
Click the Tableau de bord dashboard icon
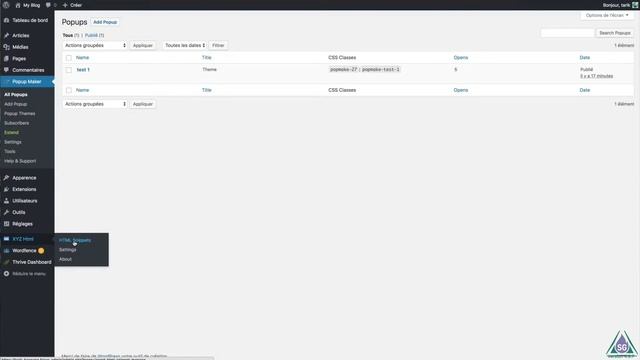pos(7,20)
